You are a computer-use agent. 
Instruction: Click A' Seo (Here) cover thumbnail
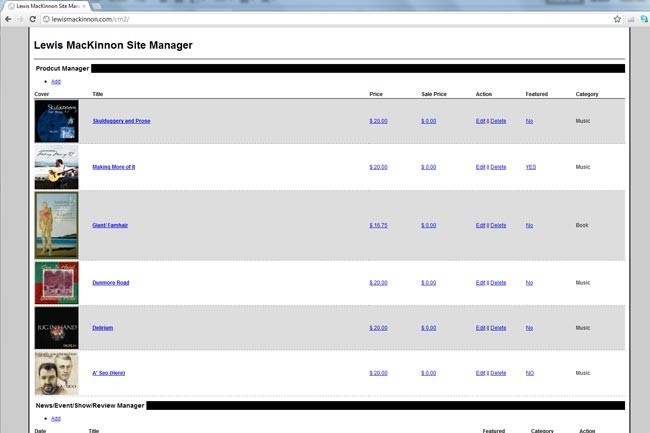[56, 373]
